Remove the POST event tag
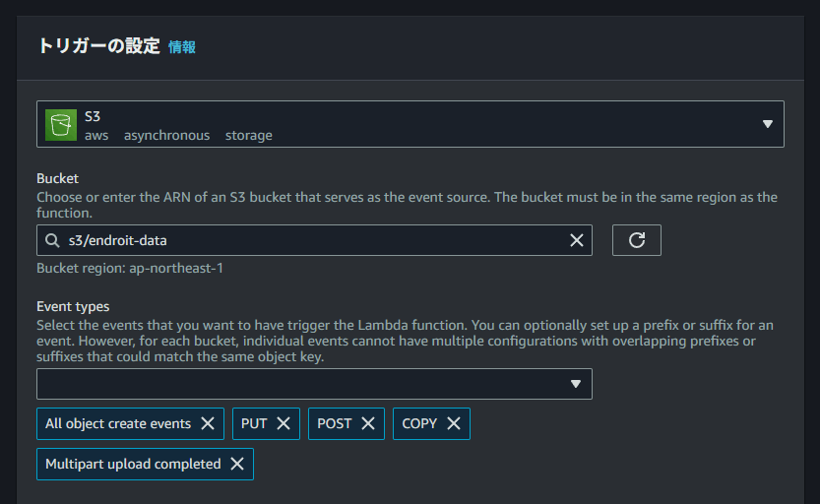The image size is (820, 504). [x=368, y=423]
